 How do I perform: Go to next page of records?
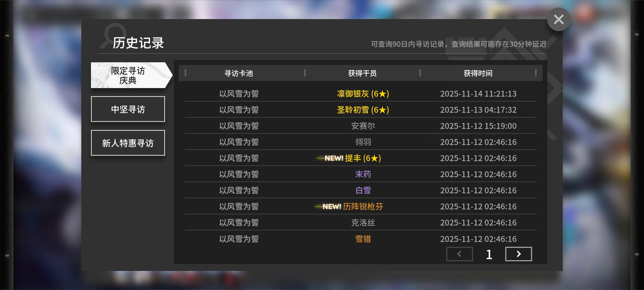(x=518, y=254)
